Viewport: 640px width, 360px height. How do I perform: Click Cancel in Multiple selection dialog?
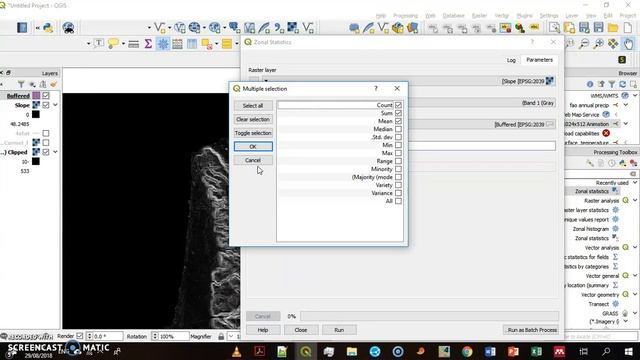point(253,160)
